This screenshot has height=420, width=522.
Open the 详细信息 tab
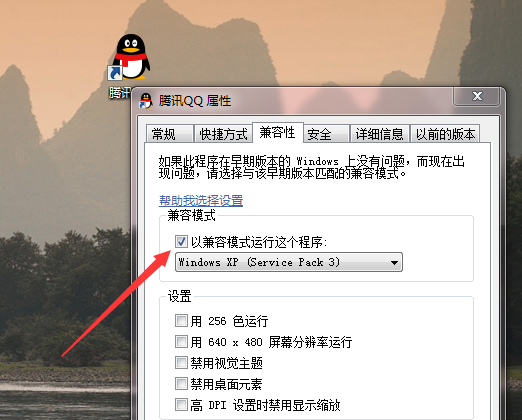click(379, 134)
